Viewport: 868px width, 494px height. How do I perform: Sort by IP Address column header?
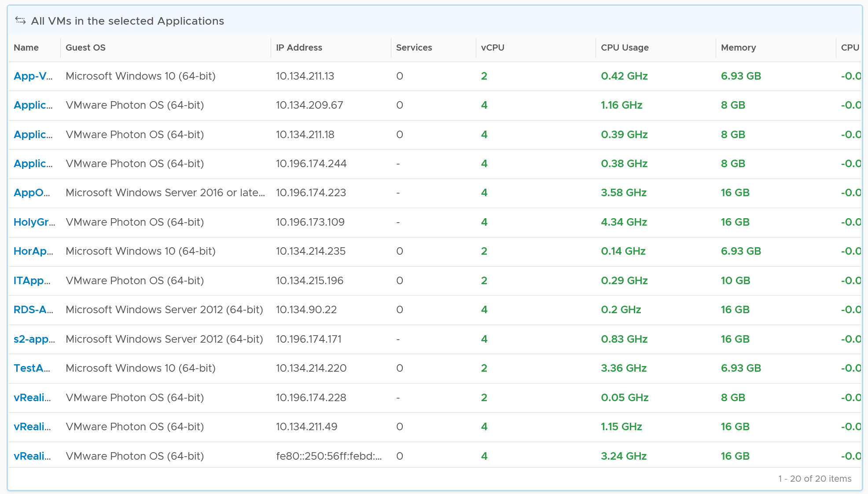pyautogui.click(x=299, y=48)
